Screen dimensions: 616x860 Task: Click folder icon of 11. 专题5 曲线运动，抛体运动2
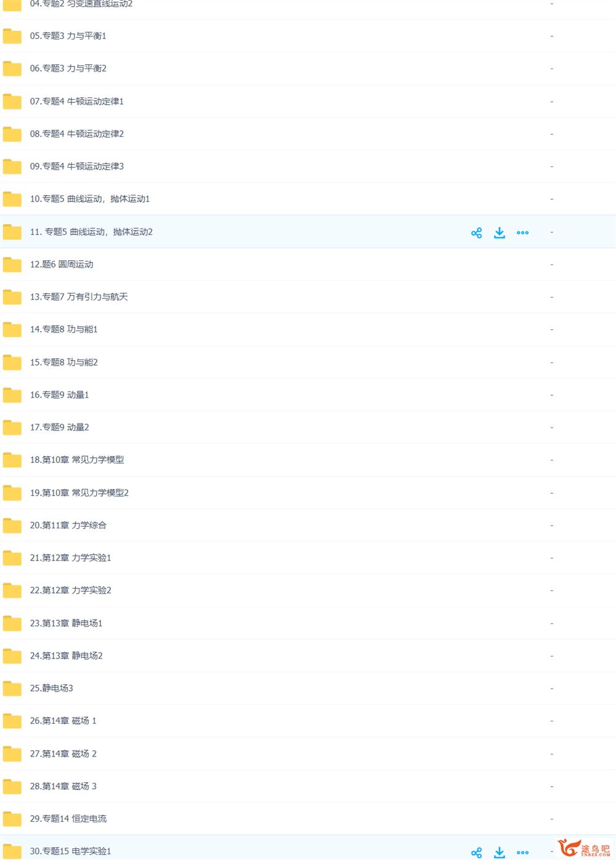12,232
